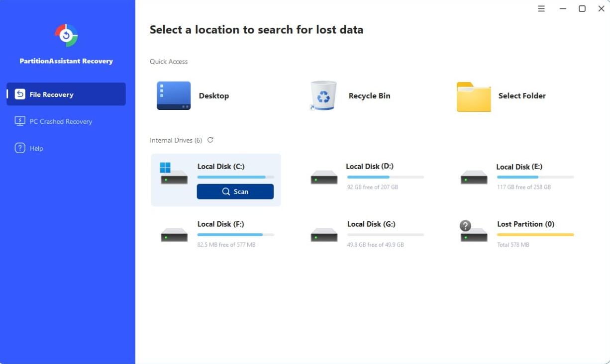
Task: Select the Local Disk (D:) drive icon
Action: (x=323, y=177)
